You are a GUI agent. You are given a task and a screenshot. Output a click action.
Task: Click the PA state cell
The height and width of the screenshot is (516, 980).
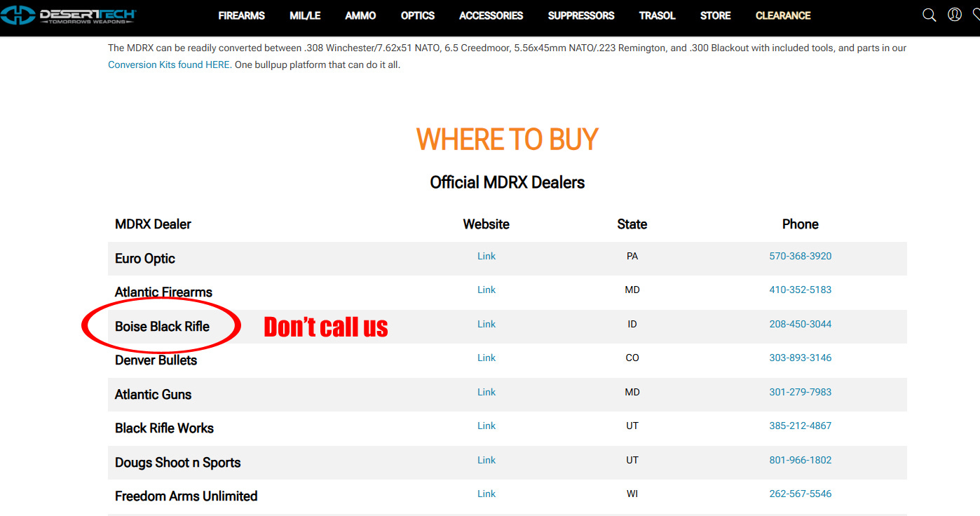click(x=632, y=256)
